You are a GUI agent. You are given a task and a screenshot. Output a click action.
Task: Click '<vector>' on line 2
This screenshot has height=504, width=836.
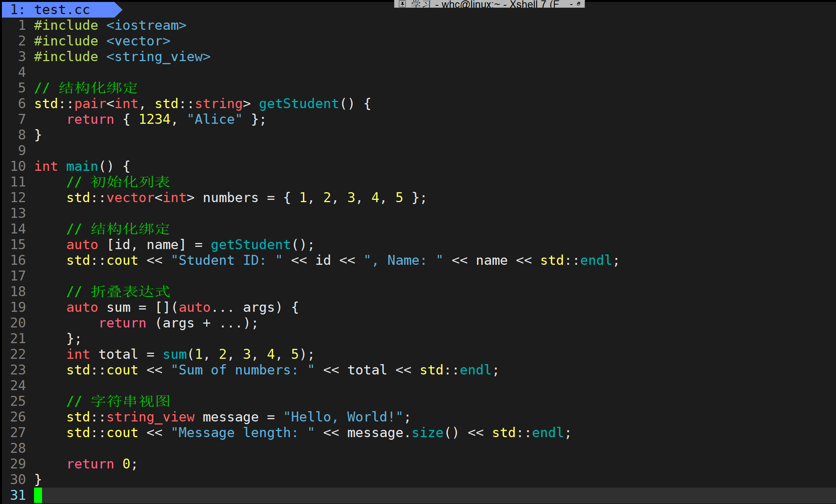[x=138, y=41]
